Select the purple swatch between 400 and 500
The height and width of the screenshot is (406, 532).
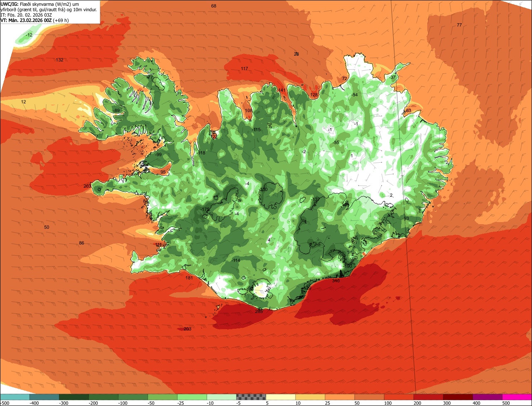pos(487,397)
